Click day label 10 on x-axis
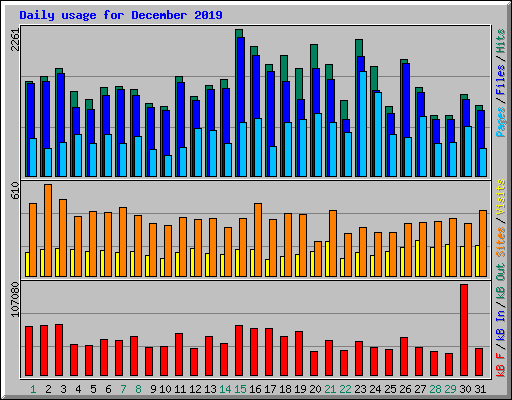 click(x=165, y=389)
